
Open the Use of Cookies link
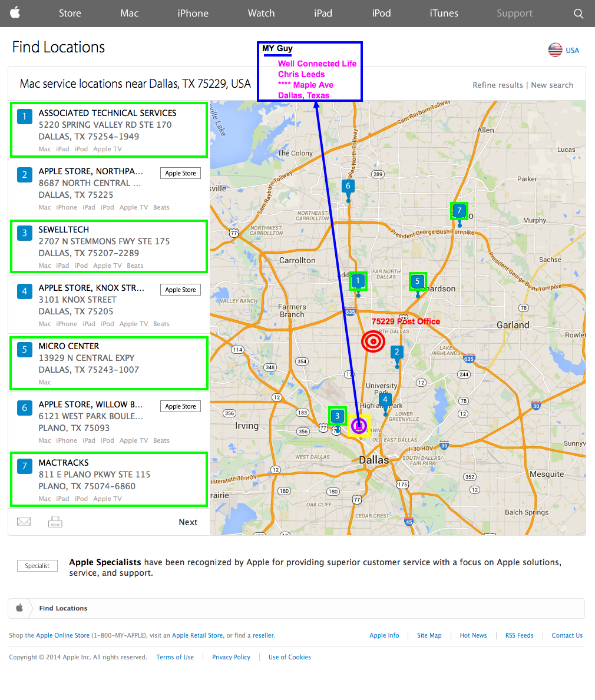pos(290,657)
